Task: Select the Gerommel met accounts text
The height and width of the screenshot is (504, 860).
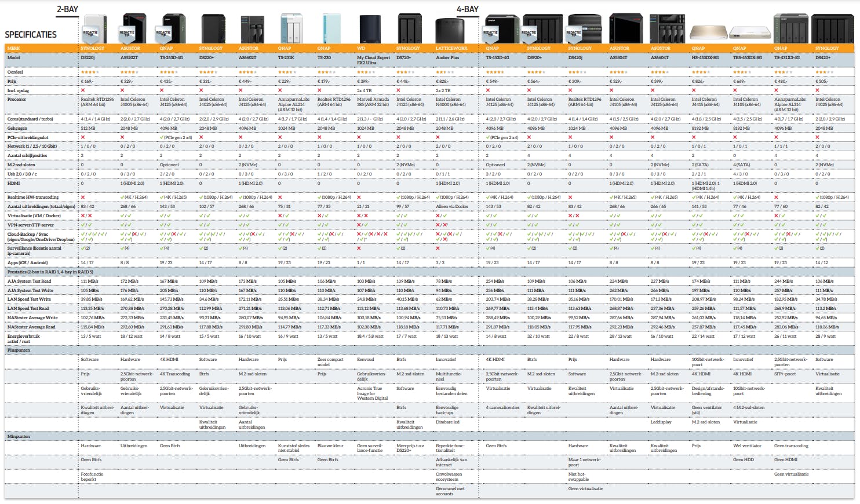Action: click(450, 491)
